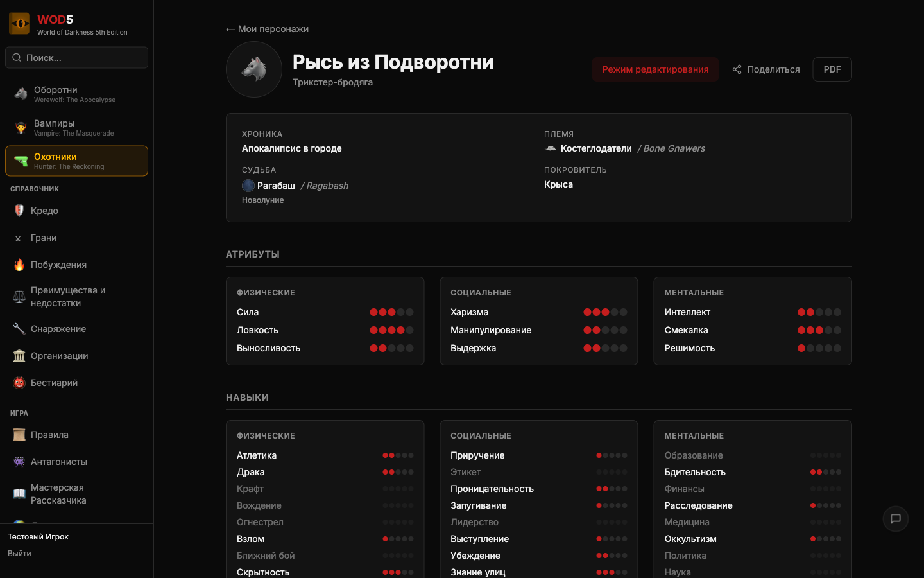Set the Решимость attribute dots
Viewport: 924px width, 578px height.
[x=819, y=348]
